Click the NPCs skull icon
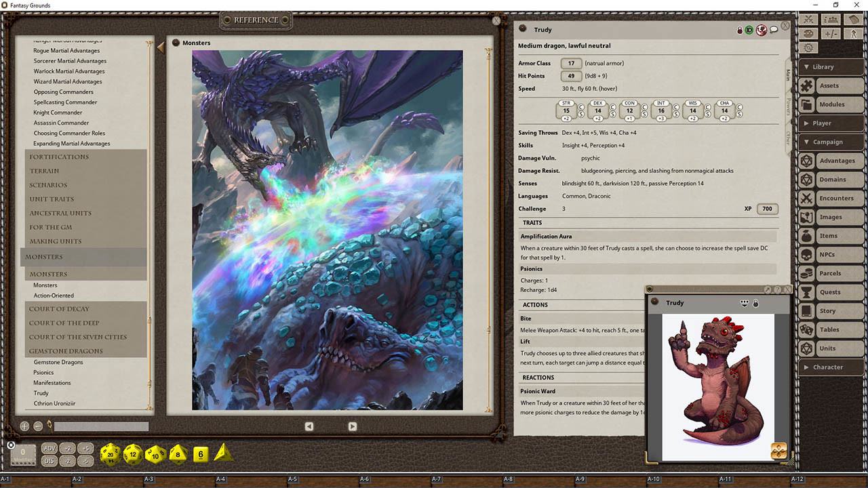The width and height of the screenshot is (868, 488). pos(806,255)
